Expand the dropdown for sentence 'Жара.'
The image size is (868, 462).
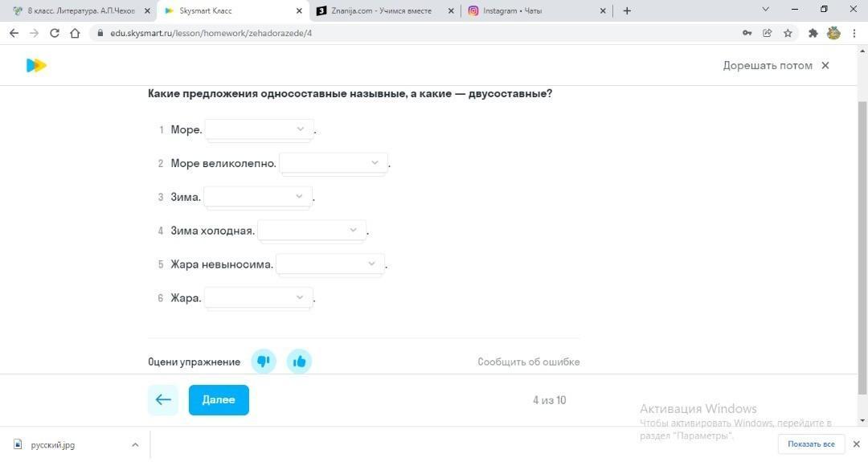coord(259,297)
